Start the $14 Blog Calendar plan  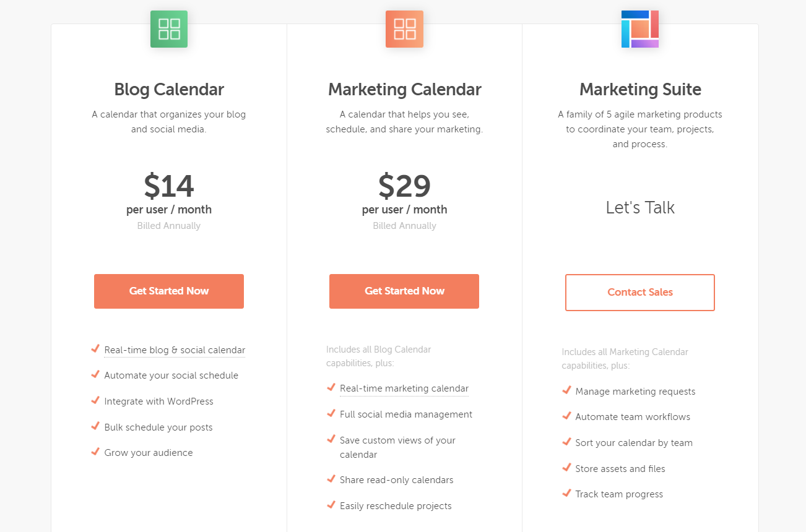pyautogui.click(x=169, y=291)
